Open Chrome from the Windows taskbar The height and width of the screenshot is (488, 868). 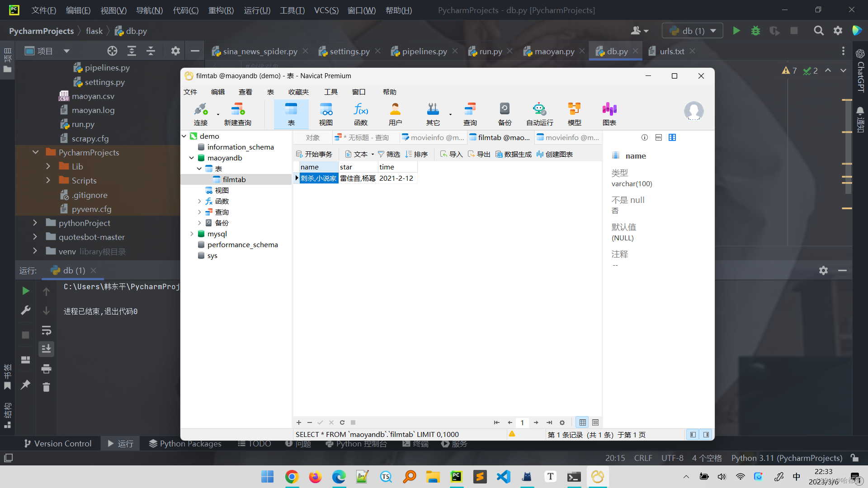(x=292, y=477)
